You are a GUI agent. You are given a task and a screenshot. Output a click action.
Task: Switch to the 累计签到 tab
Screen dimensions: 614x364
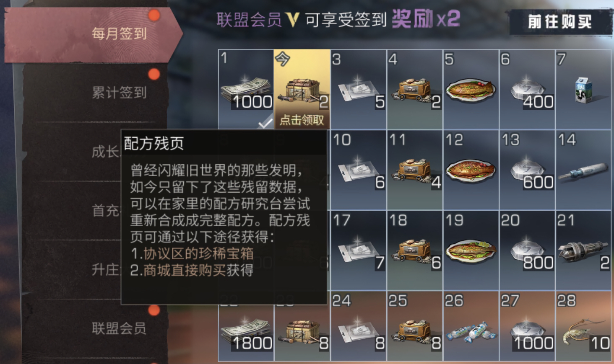119,93
